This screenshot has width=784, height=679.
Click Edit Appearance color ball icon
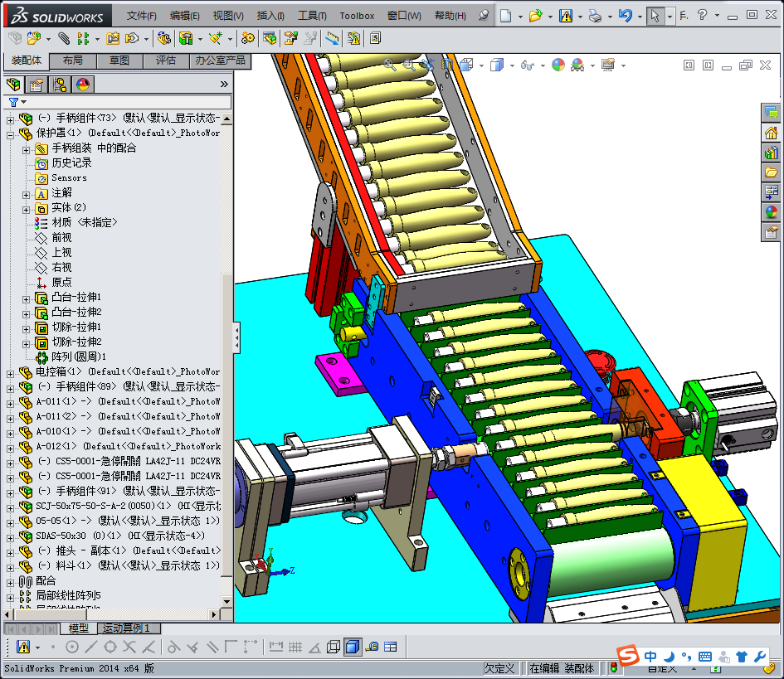tap(558, 65)
